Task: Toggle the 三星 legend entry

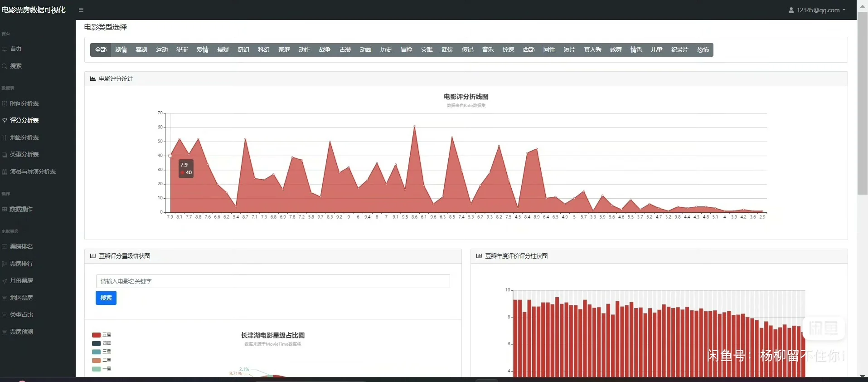Action: pyautogui.click(x=102, y=352)
